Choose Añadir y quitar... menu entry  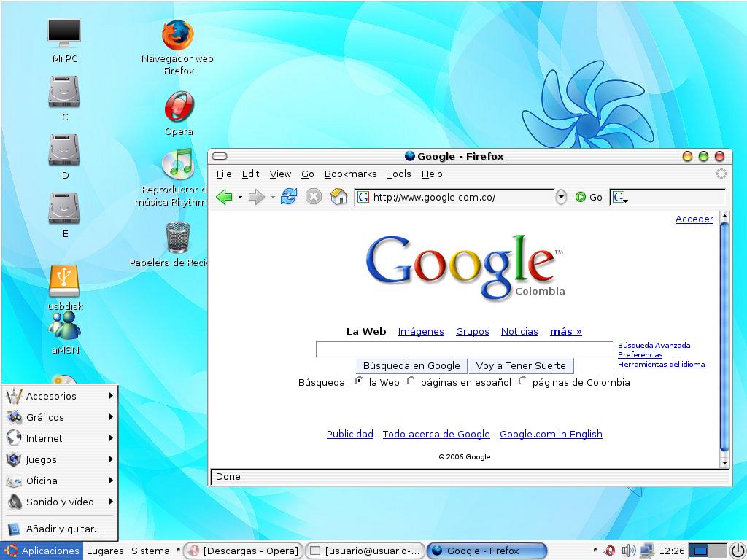point(60,529)
